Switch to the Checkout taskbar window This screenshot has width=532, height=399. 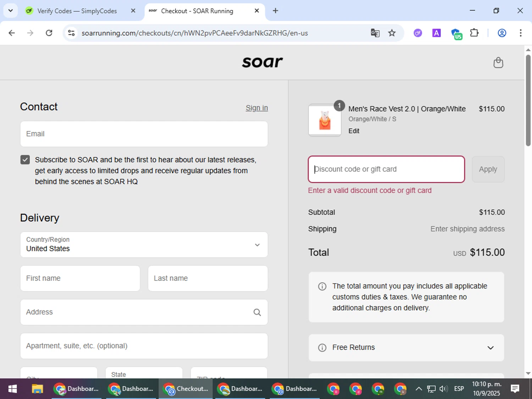pos(185,389)
